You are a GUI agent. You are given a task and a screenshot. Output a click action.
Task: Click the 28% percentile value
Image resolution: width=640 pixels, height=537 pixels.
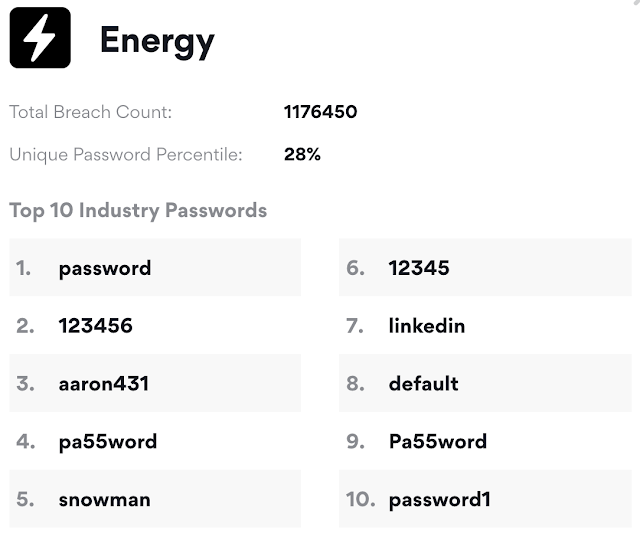click(302, 154)
